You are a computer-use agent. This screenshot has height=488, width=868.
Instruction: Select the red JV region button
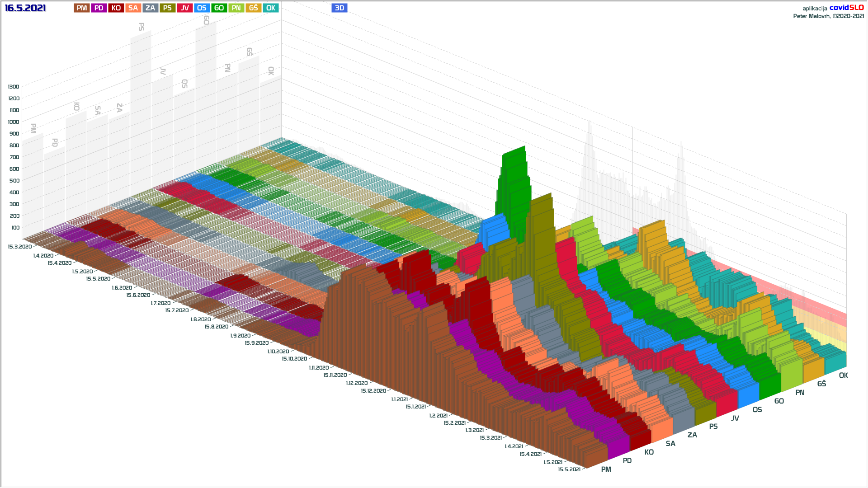(x=184, y=8)
